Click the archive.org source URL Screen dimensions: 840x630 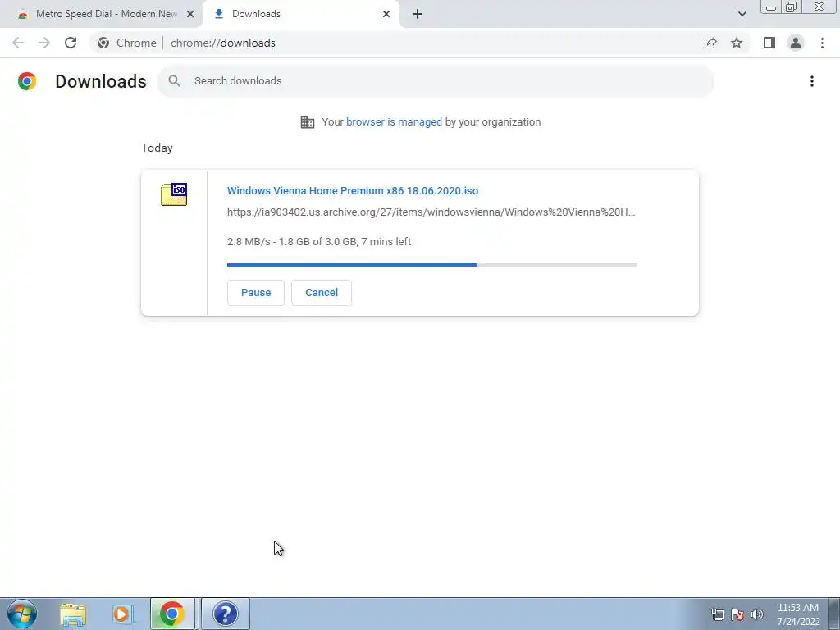(x=431, y=212)
